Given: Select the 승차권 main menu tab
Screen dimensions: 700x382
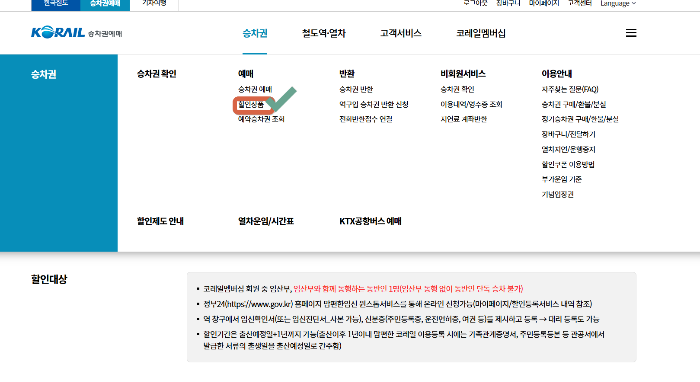Looking at the screenshot, I should click(x=255, y=33).
